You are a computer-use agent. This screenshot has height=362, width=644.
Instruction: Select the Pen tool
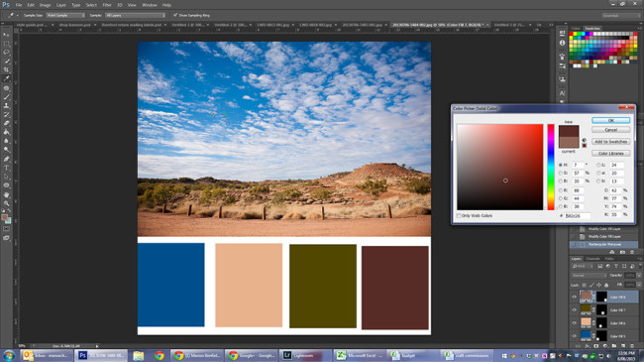click(x=6, y=159)
